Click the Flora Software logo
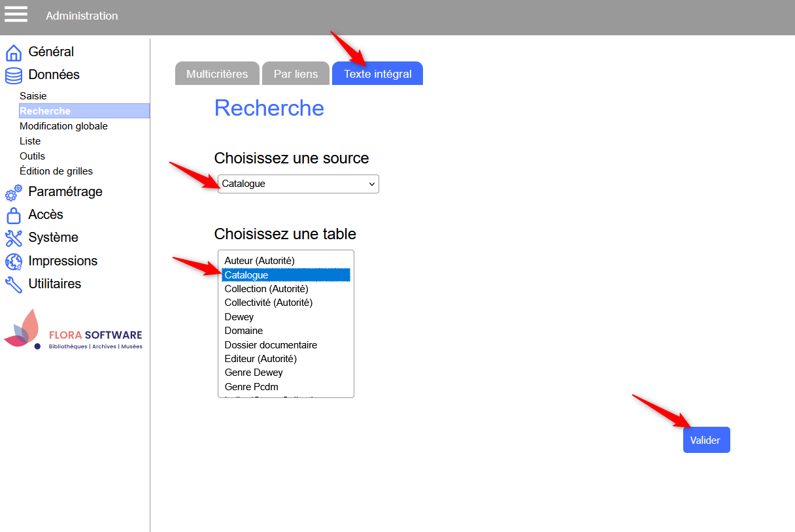This screenshot has width=795, height=532. coord(73,329)
